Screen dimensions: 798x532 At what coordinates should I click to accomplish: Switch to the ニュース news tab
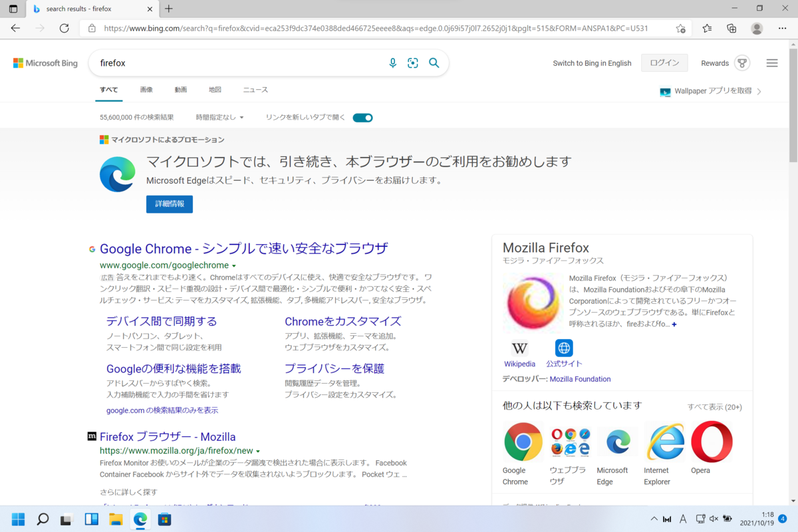pyautogui.click(x=255, y=90)
